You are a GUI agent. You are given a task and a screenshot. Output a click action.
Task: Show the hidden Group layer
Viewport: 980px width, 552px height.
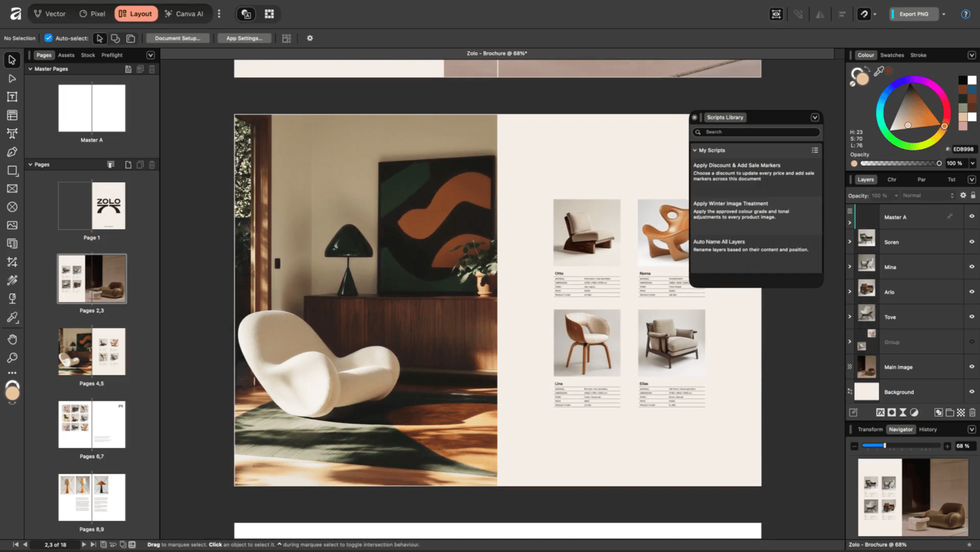[971, 341]
